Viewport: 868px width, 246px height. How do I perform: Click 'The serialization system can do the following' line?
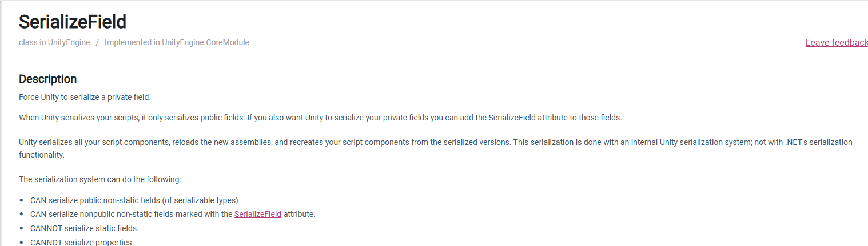coord(100,179)
